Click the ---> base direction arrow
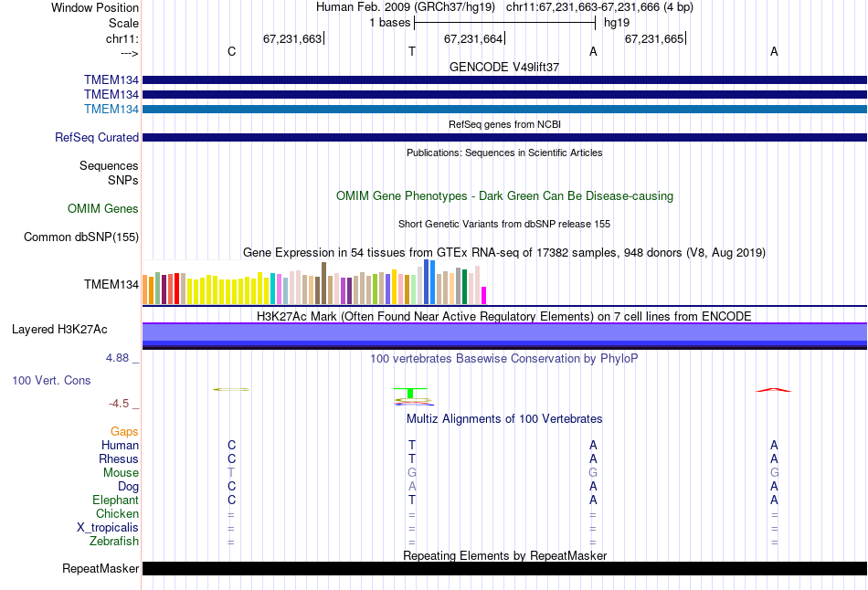The width and height of the screenshot is (868, 590). click(x=129, y=53)
